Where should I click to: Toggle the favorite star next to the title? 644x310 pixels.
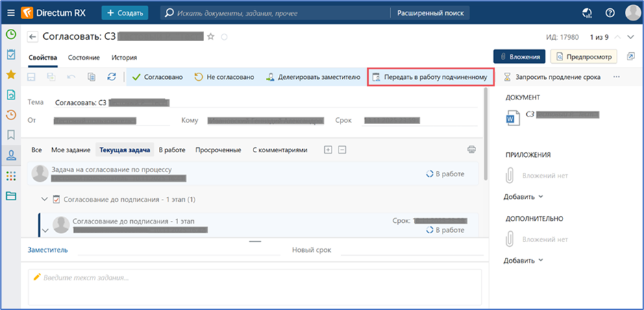pos(210,37)
